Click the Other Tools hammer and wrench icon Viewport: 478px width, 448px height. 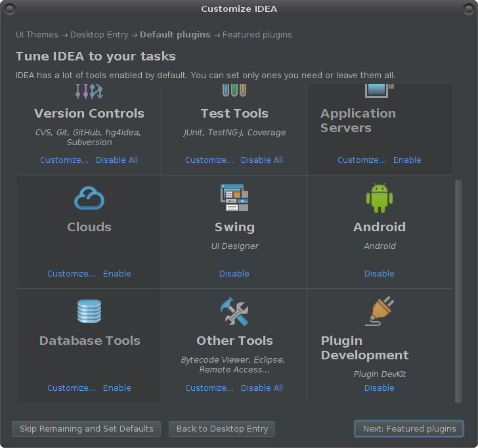(234, 311)
